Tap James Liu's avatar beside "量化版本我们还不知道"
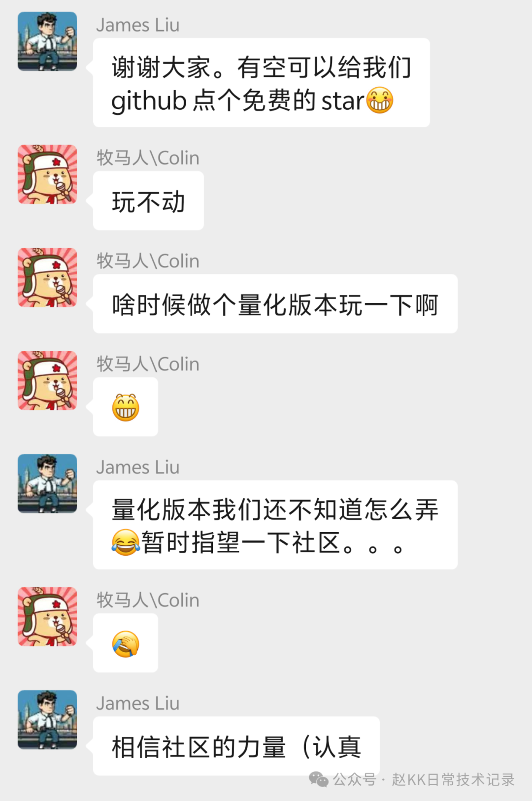The height and width of the screenshot is (801, 532). (47, 483)
